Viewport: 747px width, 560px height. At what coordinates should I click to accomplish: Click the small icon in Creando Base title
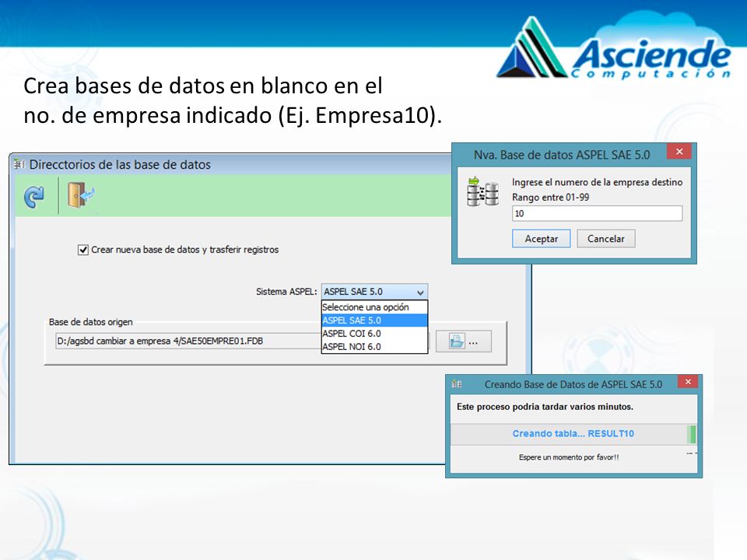457,383
